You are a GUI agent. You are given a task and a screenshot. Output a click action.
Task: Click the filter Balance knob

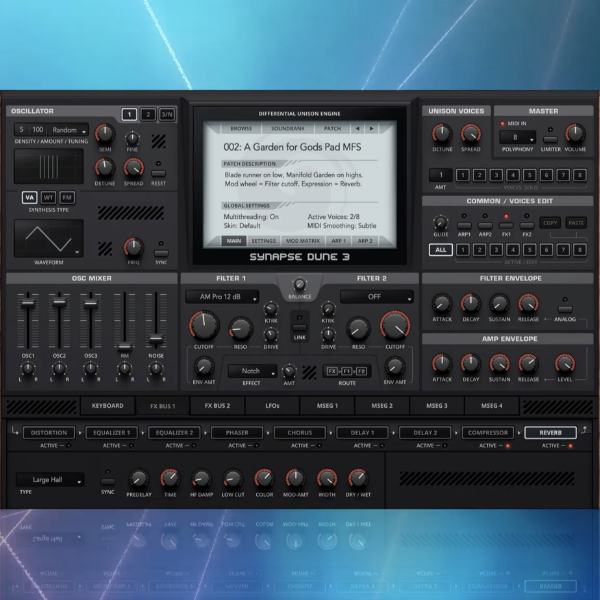tap(299, 284)
